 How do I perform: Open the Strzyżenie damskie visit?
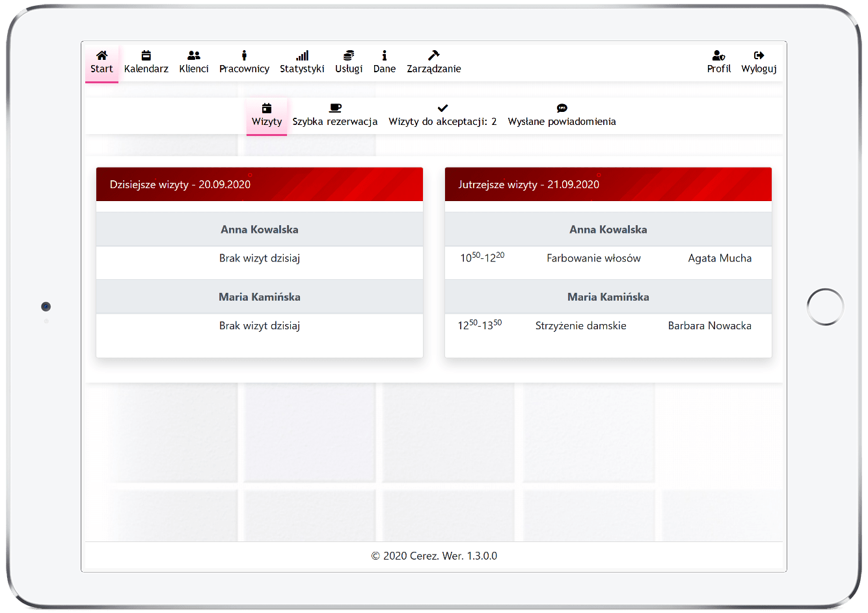pyautogui.click(x=580, y=326)
